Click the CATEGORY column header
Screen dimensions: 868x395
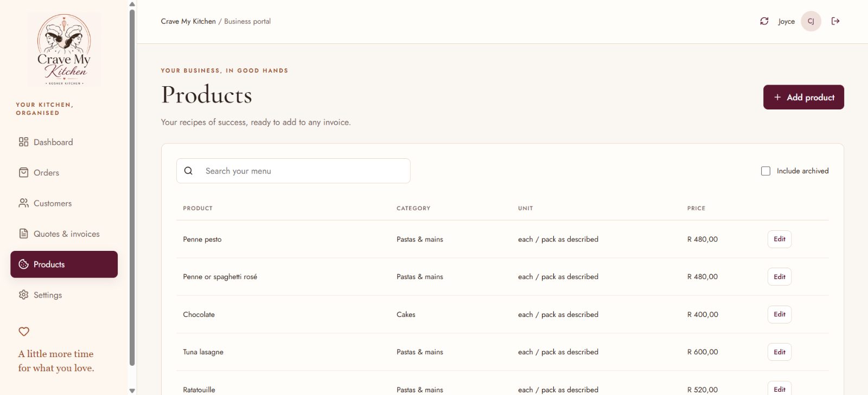[413, 208]
